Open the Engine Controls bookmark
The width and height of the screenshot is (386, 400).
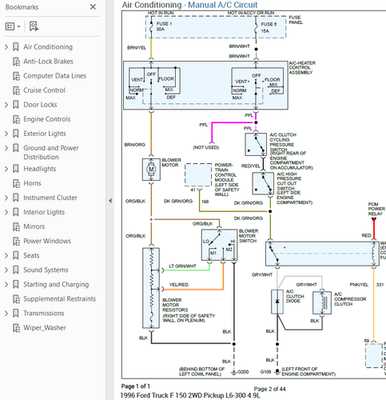click(x=47, y=119)
